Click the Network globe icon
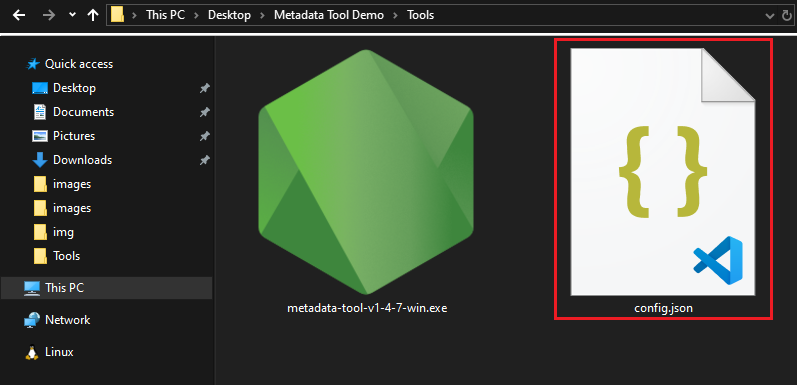Screen dimensions: 797x385 click(32, 320)
